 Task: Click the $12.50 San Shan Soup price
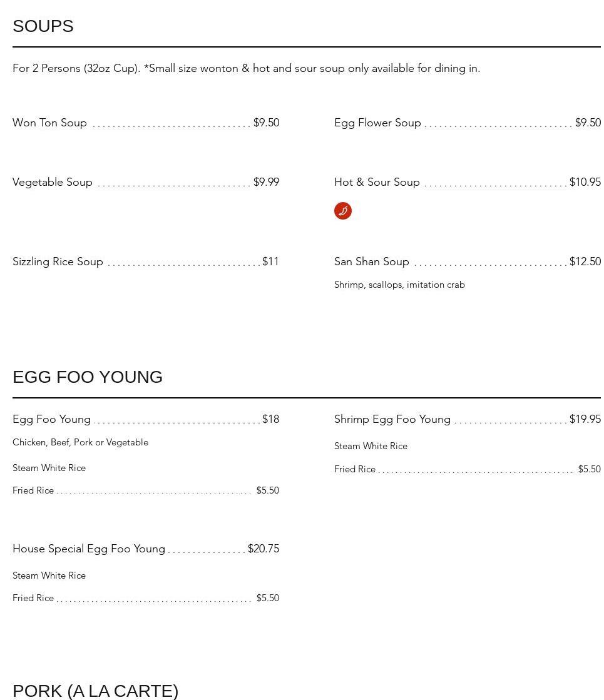[x=585, y=261]
